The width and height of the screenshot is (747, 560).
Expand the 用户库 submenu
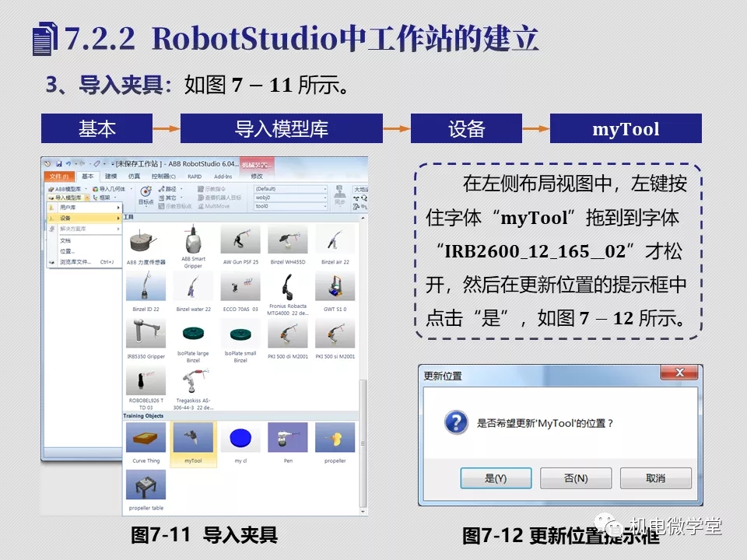pos(84,208)
